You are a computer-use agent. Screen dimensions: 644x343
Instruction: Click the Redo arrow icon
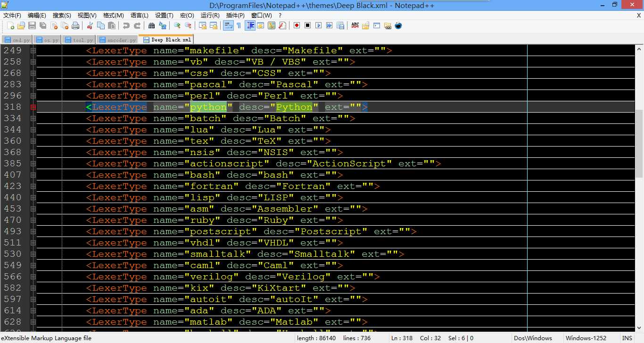[137, 25]
